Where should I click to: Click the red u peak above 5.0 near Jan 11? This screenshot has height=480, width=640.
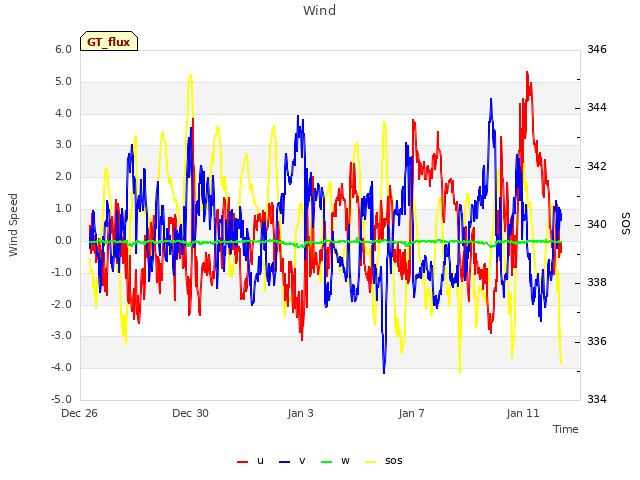pos(527,73)
